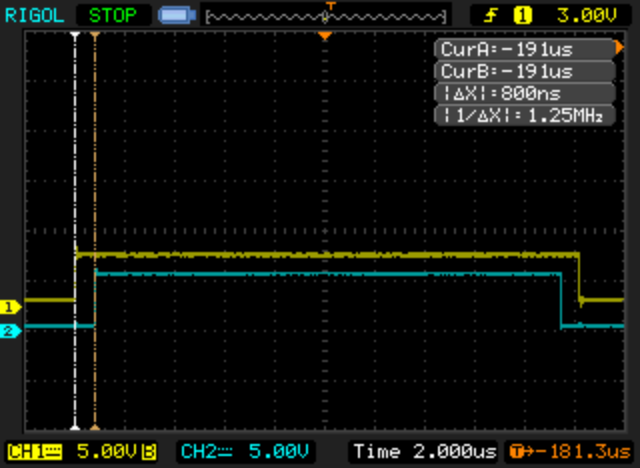The image size is (640, 468).
Task: Click the waveform memory position bar
Action: [326, 17]
